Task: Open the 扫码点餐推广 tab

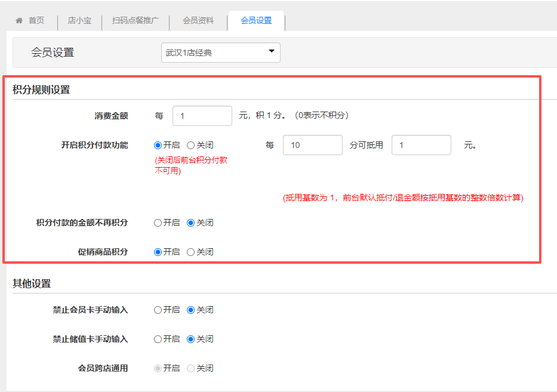Action: click(x=136, y=20)
